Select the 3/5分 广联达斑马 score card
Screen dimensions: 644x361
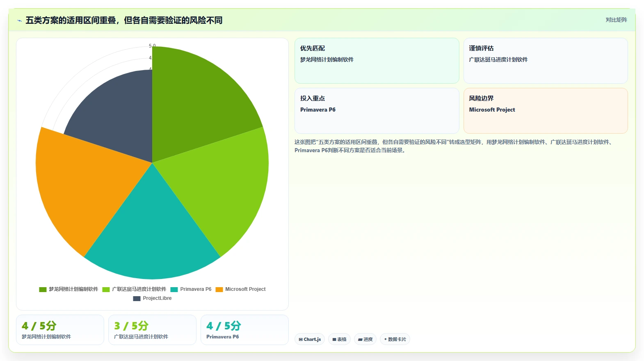tap(152, 330)
